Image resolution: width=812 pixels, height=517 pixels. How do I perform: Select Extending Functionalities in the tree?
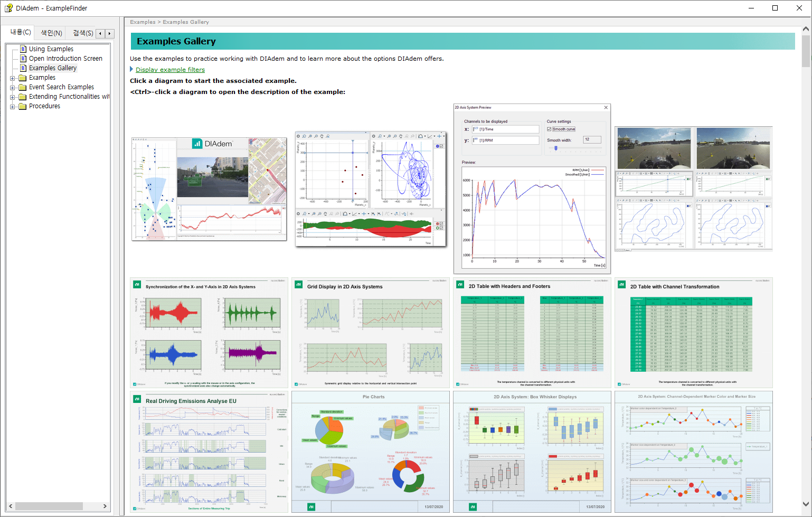pyautogui.click(x=69, y=97)
